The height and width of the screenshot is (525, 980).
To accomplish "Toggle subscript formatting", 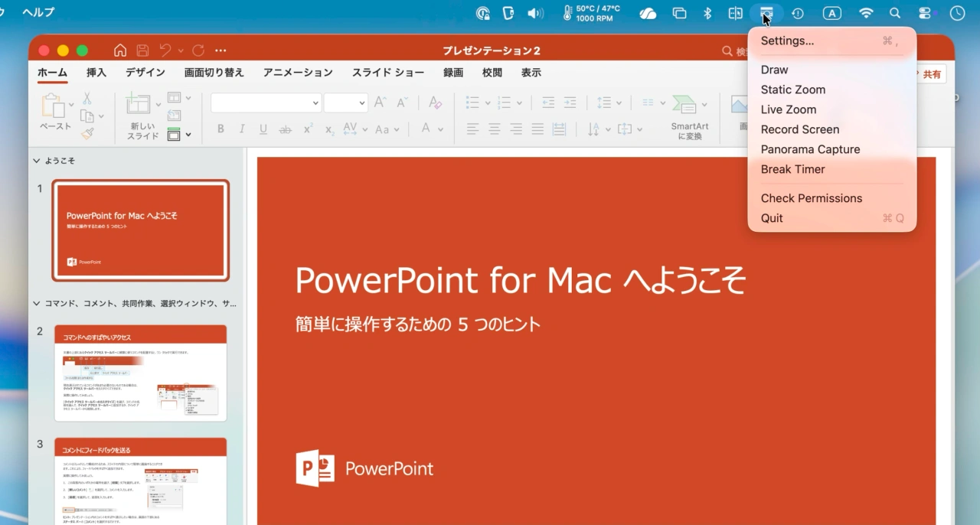I will pyautogui.click(x=329, y=129).
